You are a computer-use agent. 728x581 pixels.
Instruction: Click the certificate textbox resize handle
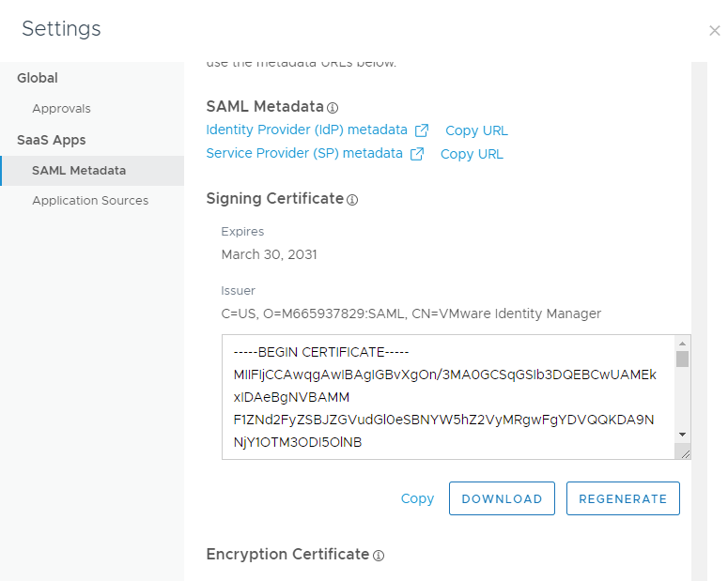click(684, 452)
